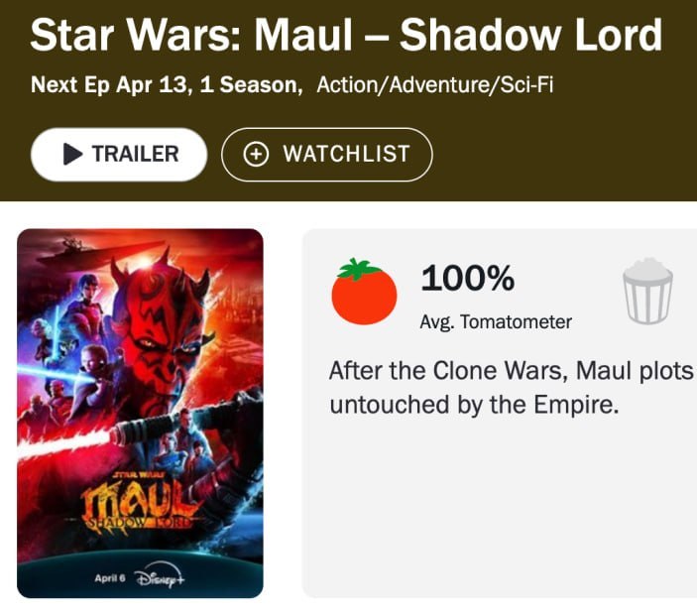Click the synopsis line starting After the Clone Wars
Image resolution: width=697 pixels, height=616 pixels.
(x=511, y=371)
